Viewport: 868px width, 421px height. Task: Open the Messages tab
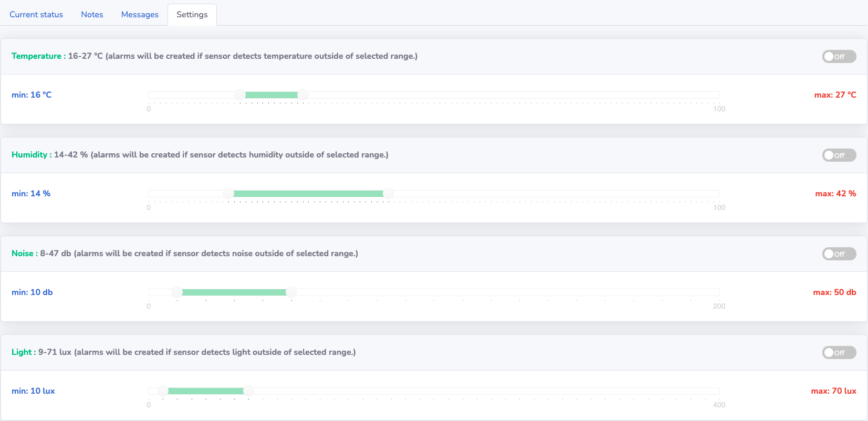(140, 15)
